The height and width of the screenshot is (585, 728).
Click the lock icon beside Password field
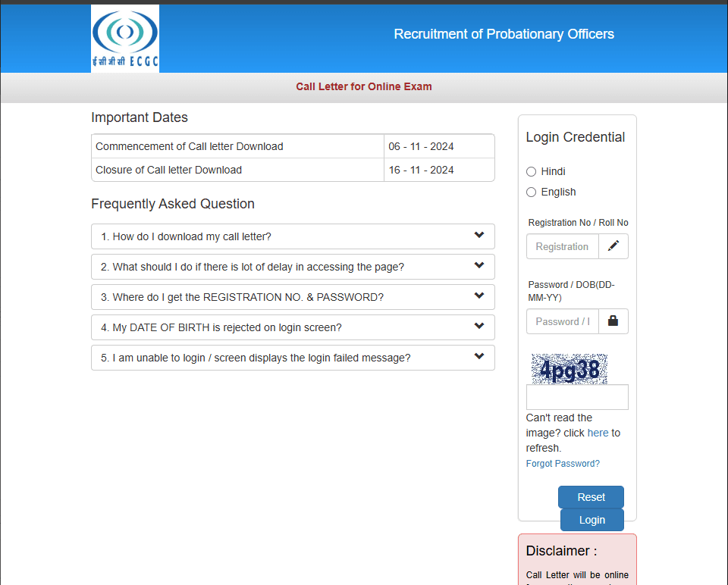click(613, 321)
